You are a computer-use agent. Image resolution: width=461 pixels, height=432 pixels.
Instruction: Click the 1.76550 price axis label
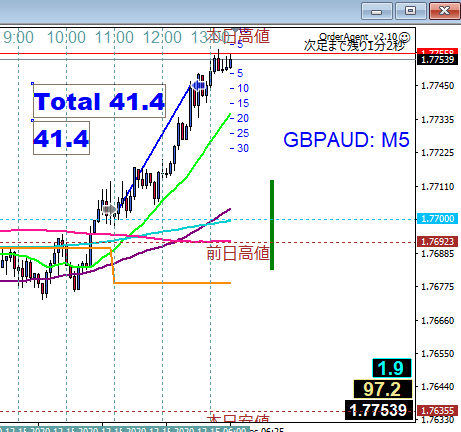tap(438, 354)
